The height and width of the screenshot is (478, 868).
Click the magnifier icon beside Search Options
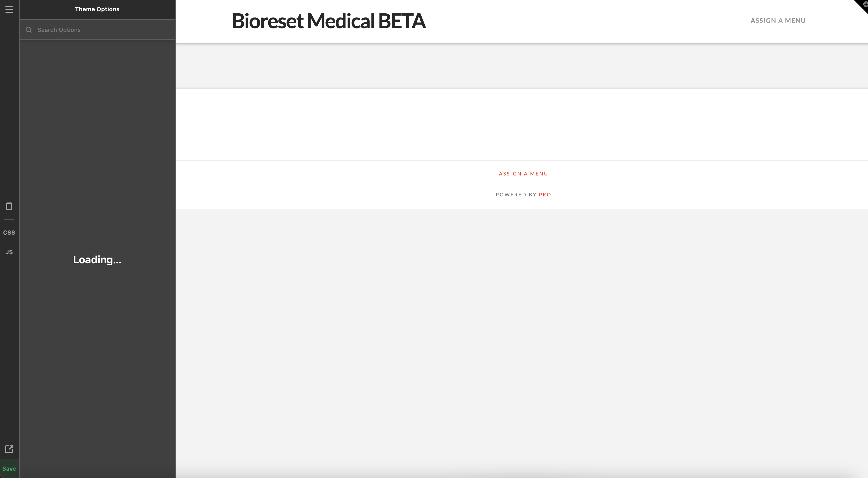pyautogui.click(x=29, y=30)
